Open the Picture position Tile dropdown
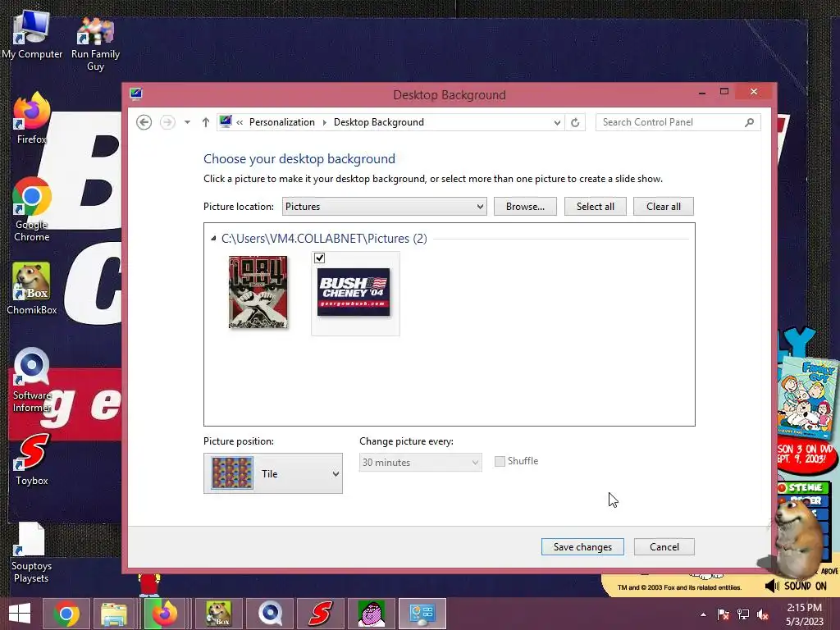 (272, 473)
